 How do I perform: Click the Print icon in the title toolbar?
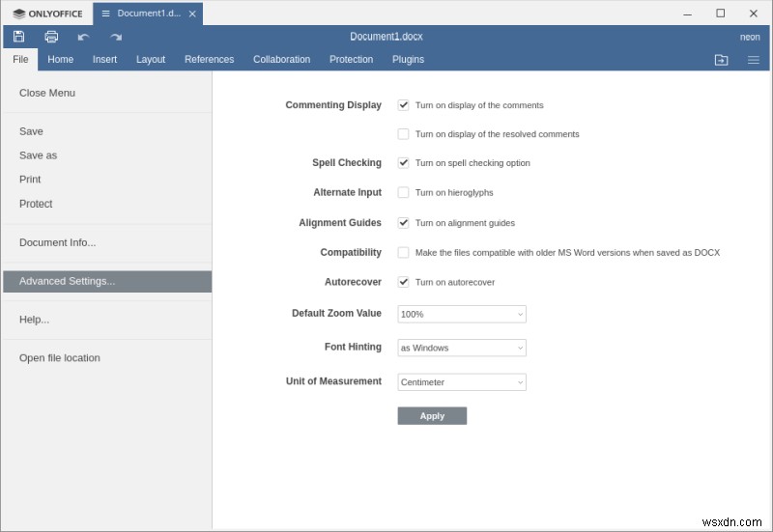tap(51, 37)
